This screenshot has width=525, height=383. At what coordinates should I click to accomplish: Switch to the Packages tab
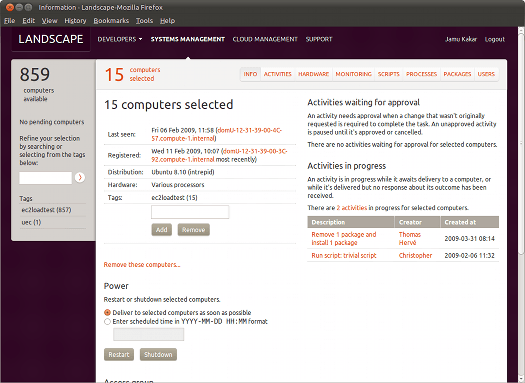(457, 74)
